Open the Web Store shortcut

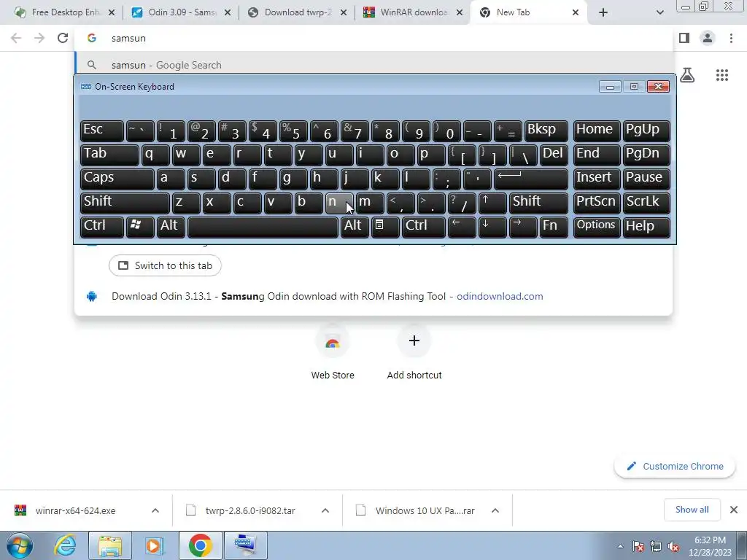[333, 352]
